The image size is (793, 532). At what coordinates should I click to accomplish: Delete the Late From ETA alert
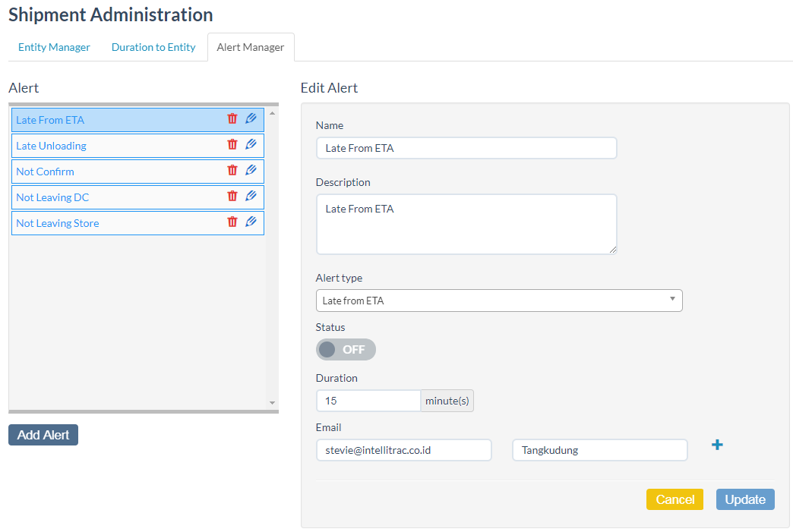click(232, 119)
